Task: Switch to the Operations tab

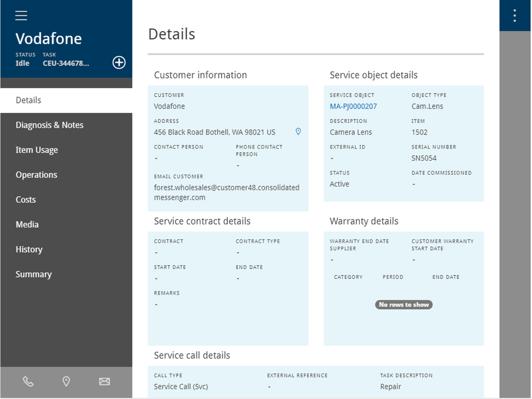Action: point(36,175)
